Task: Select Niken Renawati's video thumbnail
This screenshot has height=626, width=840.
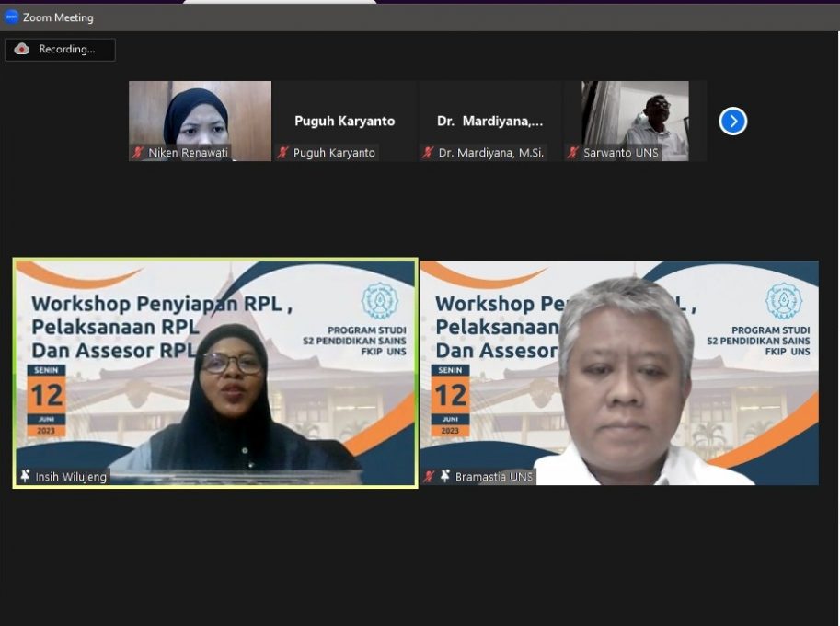Action: click(200, 114)
